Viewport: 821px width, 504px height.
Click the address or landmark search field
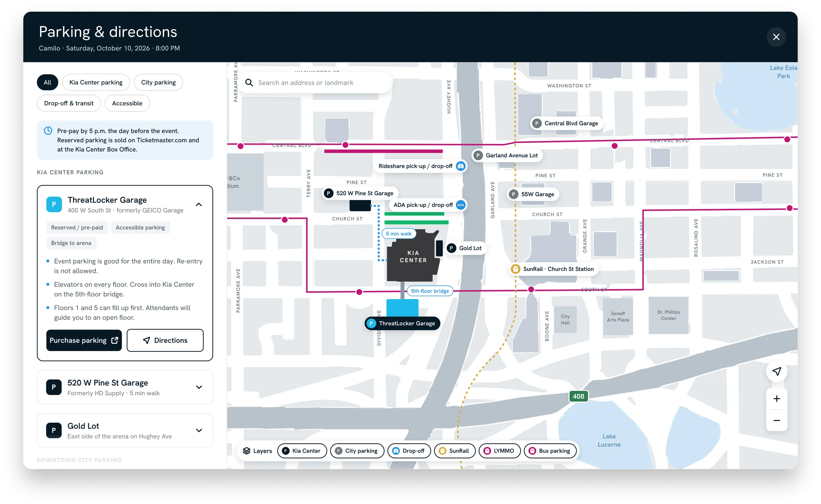tap(315, 82)
